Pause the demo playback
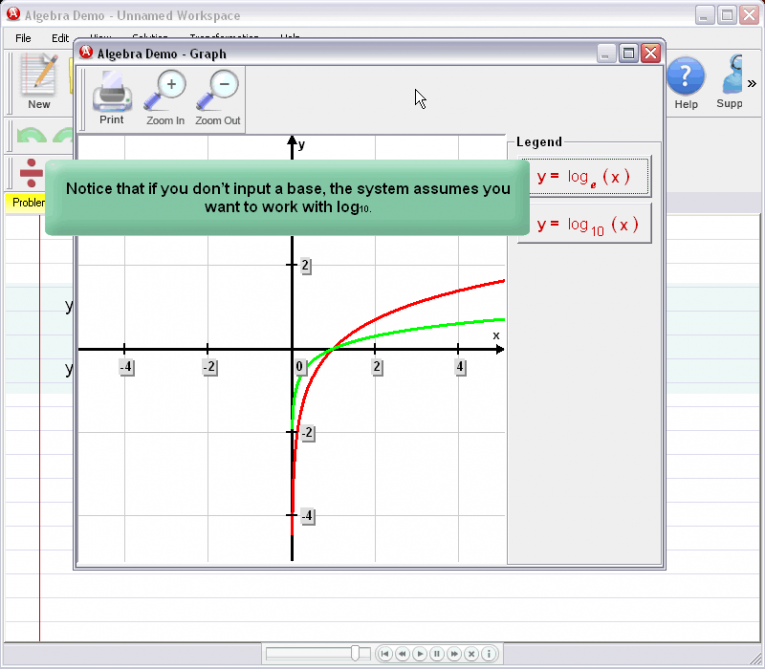Viewport: 765px width, 669px height. point(437,653)
